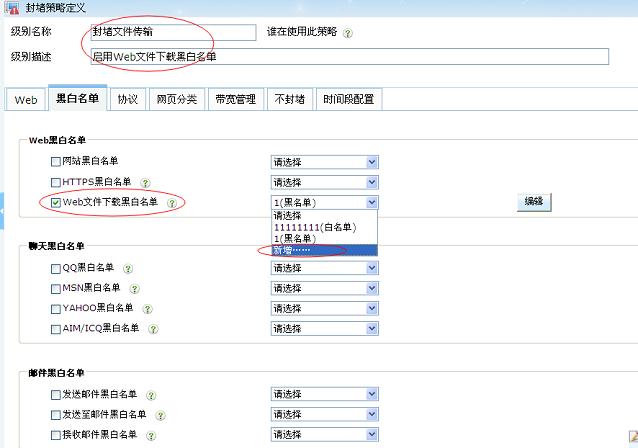Viewport: 638px width, 448px height.
Task: Click help icon next to QQ黑白名单
Action: pos(128,268)
